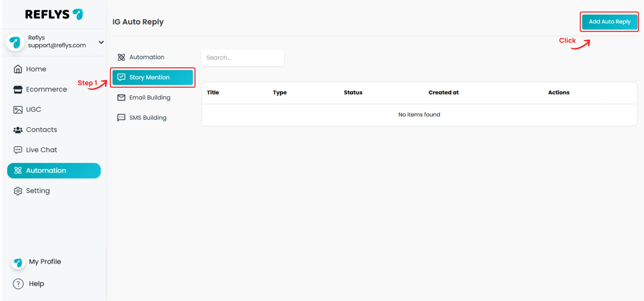Image resolution: width=644 pixels, height=301 pixels.
Task: Expand the Reflys account dropdown chevron
Action: [x=101, y=42]
